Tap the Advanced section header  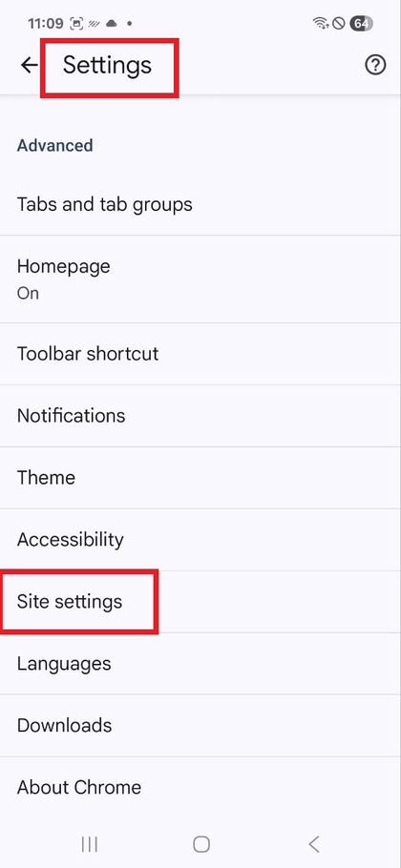pyautogui.click(x=54, y=146)
